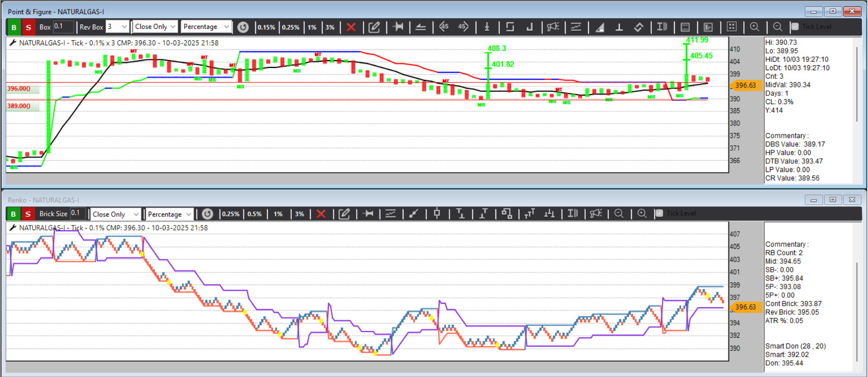Click horizontal pin line icon in Renko toolbar

[x=368, y=214]
